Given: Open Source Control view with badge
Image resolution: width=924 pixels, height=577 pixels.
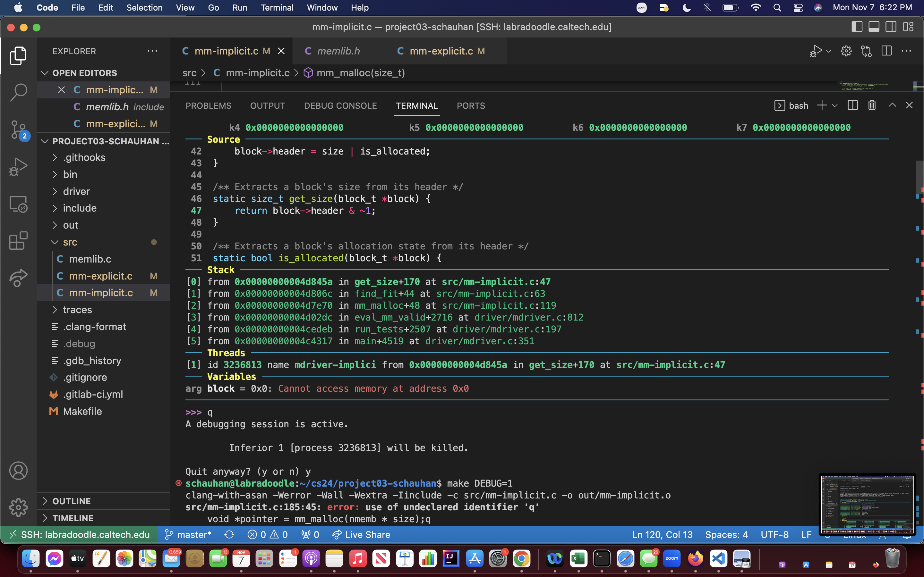Looking at the screenshot, I should tap(18, 130).
